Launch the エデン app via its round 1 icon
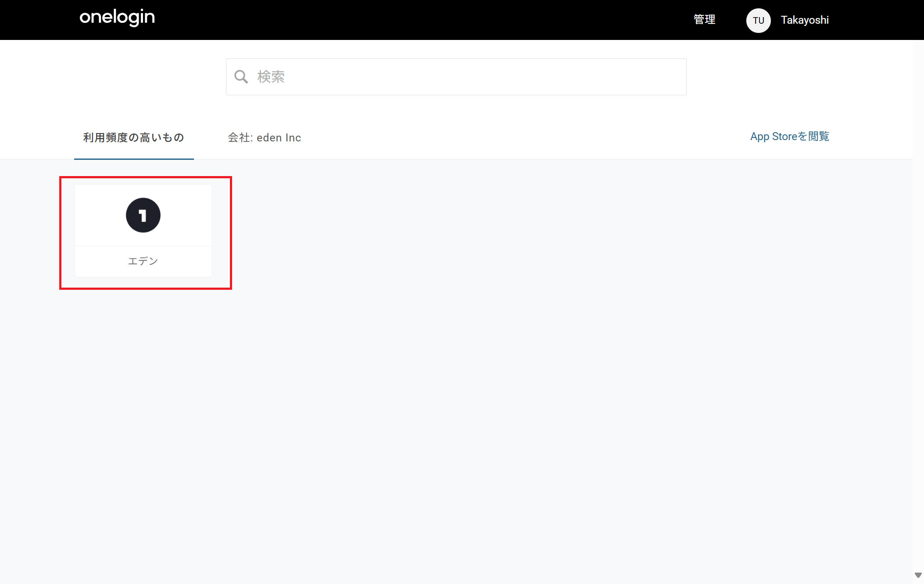This screenshot has height=584, width=924. [143, 215]
